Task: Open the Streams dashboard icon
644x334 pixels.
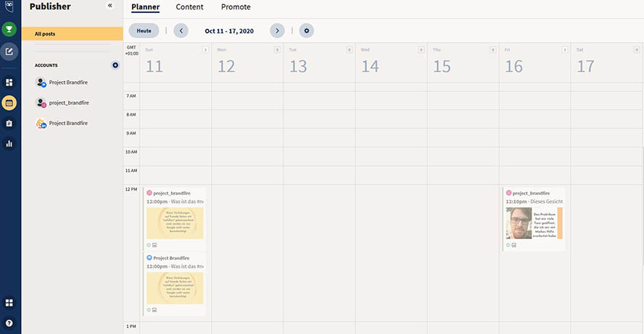Action: tap(9, 83)
